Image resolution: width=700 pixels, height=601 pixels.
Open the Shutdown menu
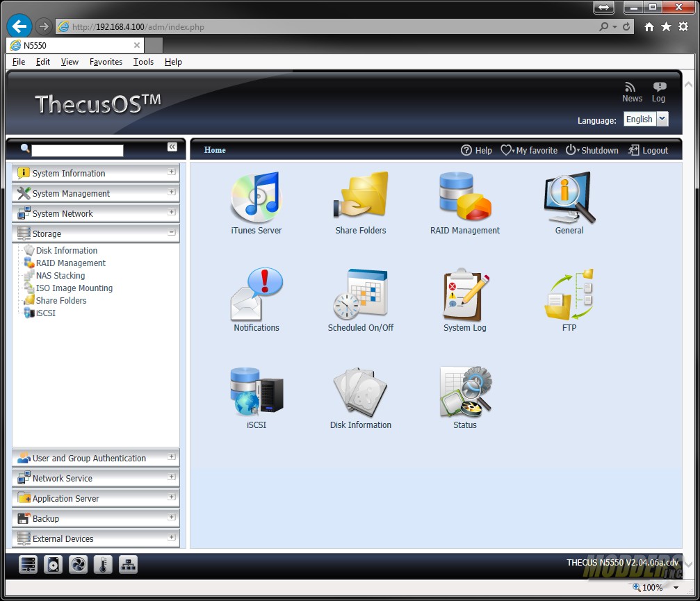click(592, 150)
